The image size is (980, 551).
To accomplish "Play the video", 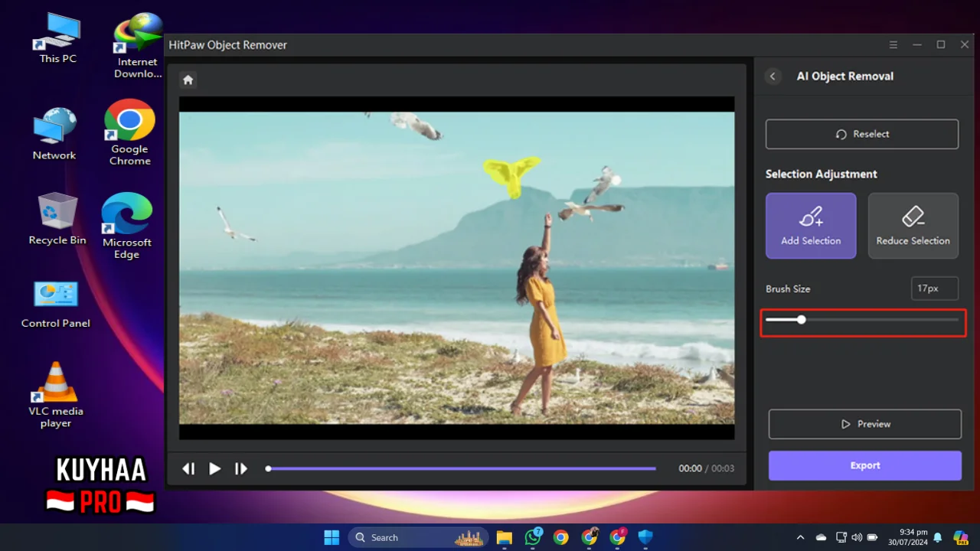I will (215, 468).
